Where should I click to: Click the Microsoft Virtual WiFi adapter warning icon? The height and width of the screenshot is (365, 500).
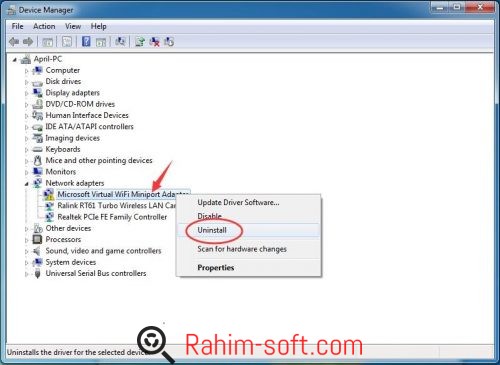point(49,194)
